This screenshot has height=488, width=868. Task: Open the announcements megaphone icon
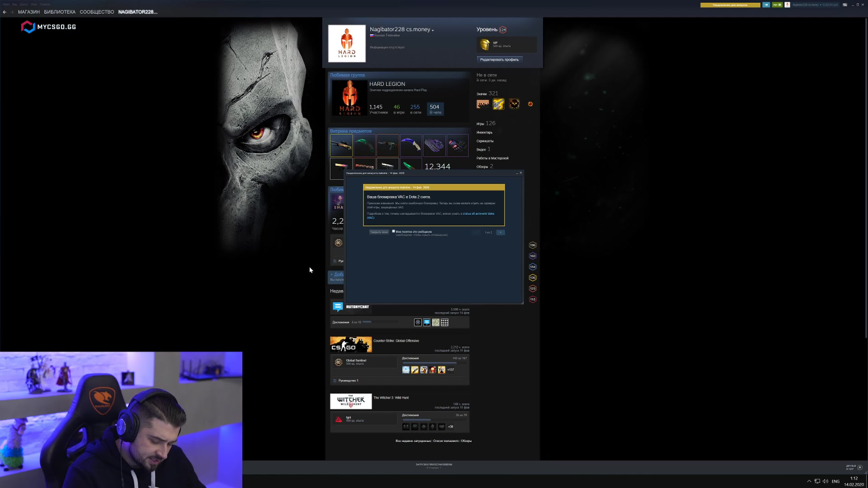pyautogui.click(x=766, y=5)
